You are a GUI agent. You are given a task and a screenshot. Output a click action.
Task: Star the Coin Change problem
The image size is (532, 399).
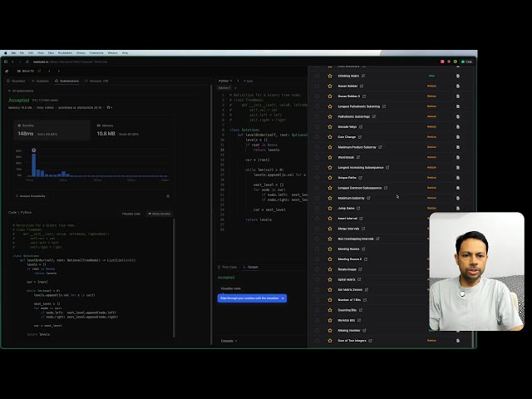point(330,136)
